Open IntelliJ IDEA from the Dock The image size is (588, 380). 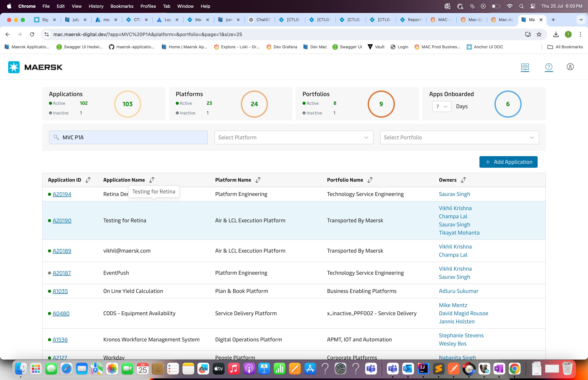423,369
